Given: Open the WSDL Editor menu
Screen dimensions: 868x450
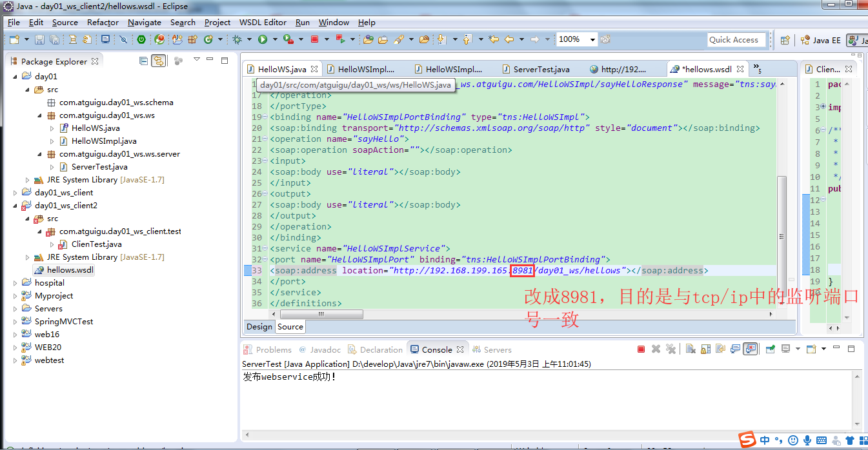Looking at the screenshot, I should click(263, 22).
